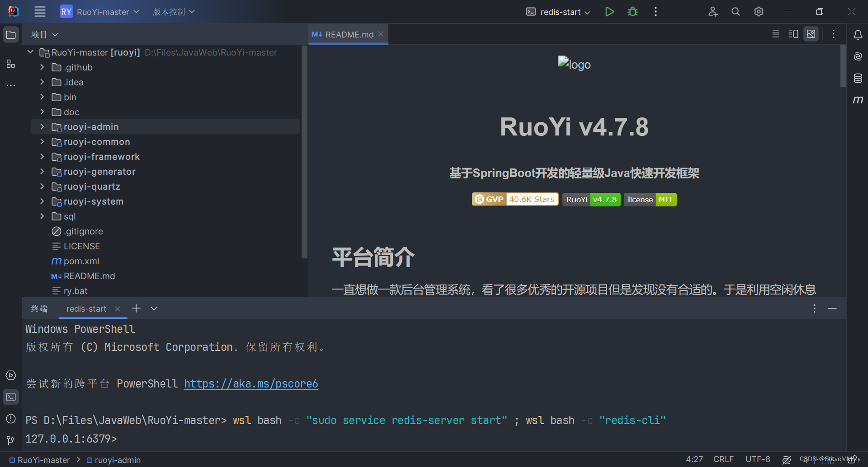Open the Notifications bell
Screen dimensions: 868x467
point(858,35)
